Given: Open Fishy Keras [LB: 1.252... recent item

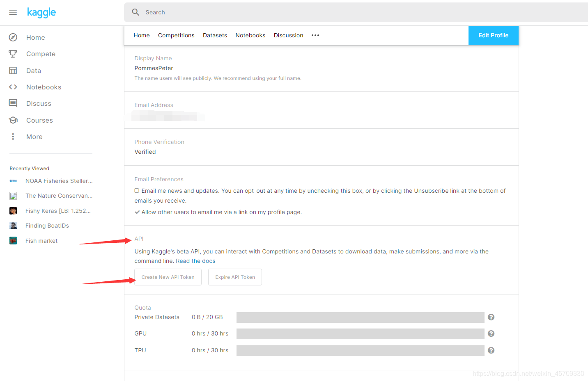Looking at the screenshot, I should (58, 211).
